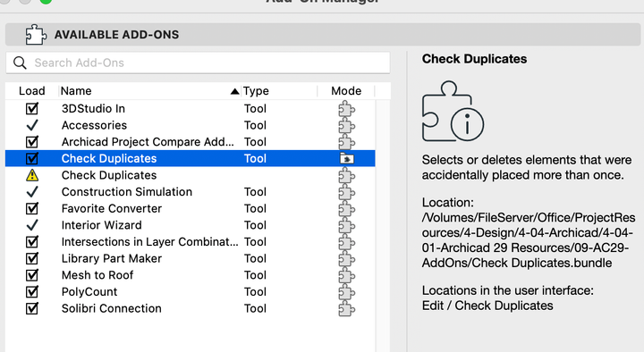Click the Edit / Check Duplicates menu location text
644x352 pixels.
point(487,306)
